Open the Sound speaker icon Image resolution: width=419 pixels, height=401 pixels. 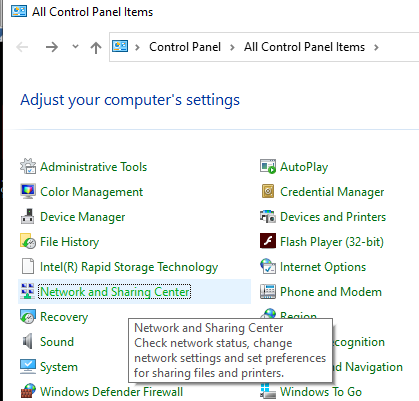[x=28, y=341]
